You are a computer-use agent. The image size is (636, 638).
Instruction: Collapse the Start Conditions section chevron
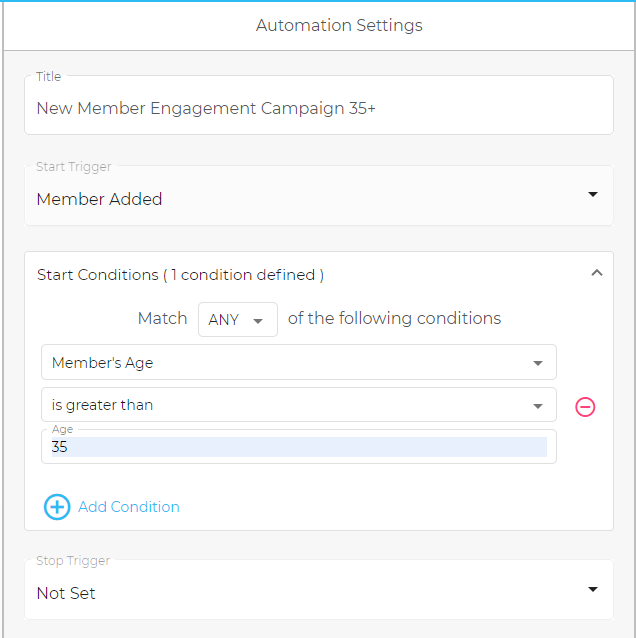597,273
